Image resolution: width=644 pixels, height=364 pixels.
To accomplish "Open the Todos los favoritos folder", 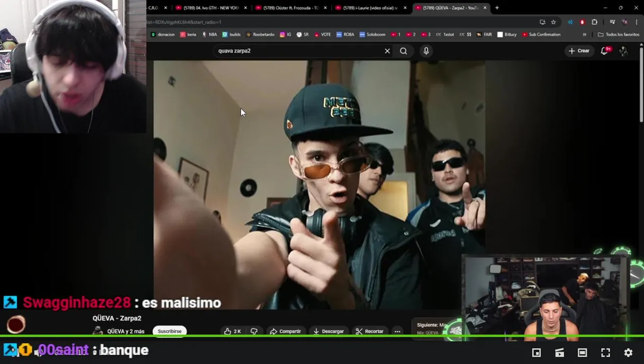I will (x=618, y=34).
